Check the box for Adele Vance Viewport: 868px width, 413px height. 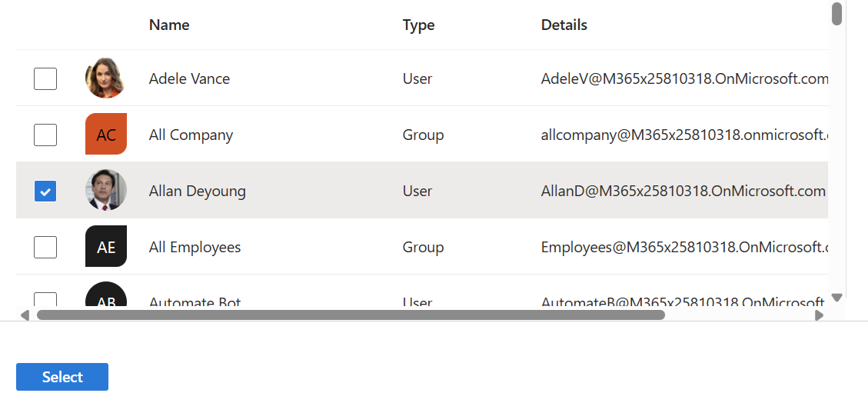(x=45, y=78)
